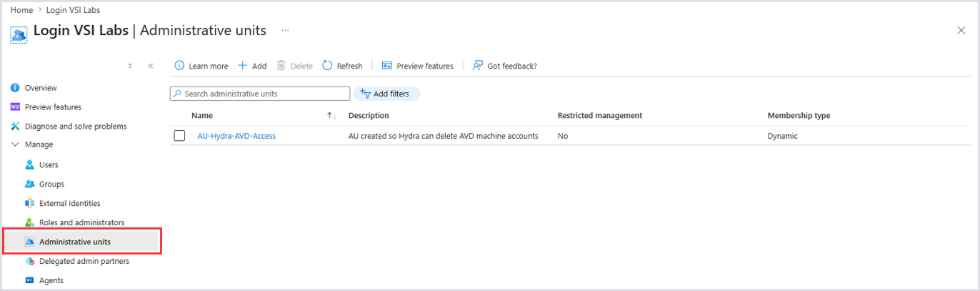Viewport: 980px width, 291px height.
Task: Go to Groups in the sidebar
Action: tap(51, 184)
